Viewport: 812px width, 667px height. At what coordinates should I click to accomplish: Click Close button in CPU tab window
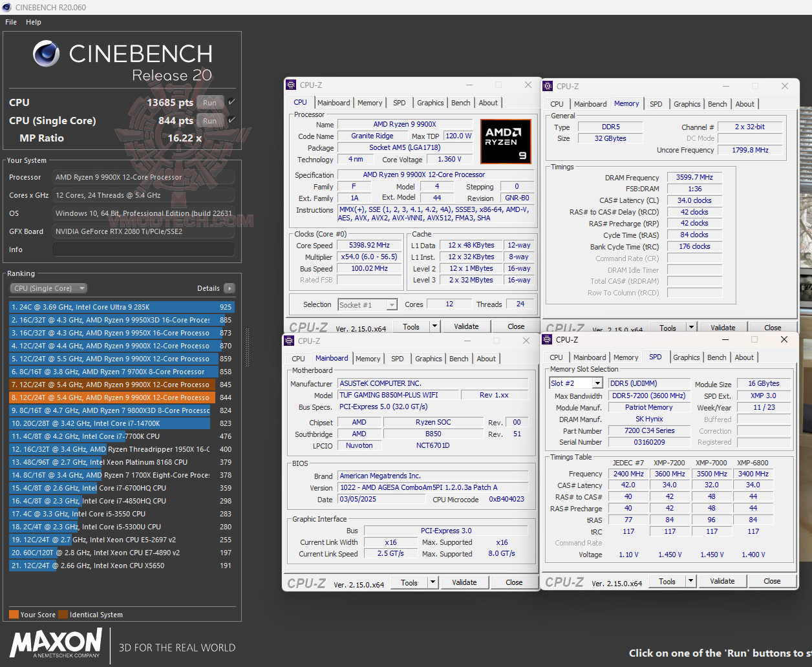coord(516,326)
